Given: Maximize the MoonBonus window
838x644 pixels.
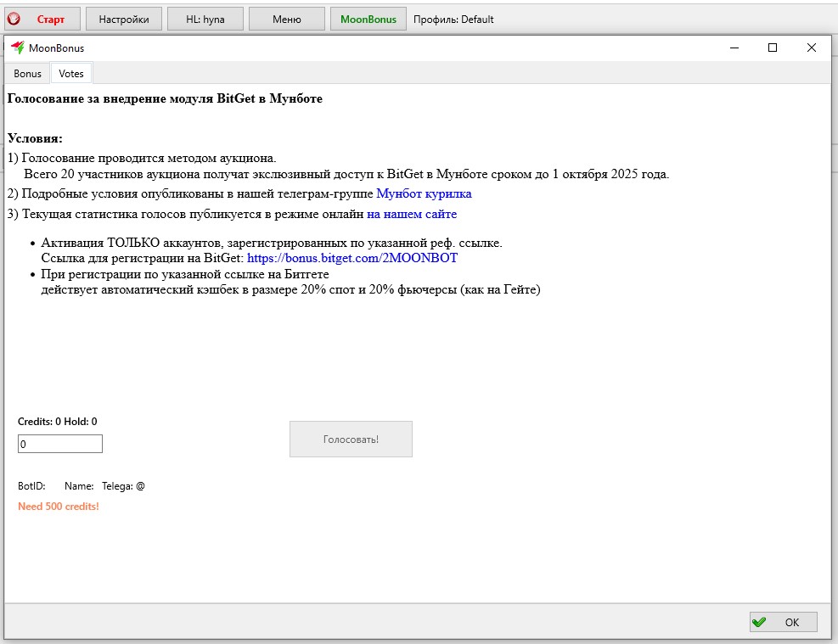Looking at the screenshot, I should pyautogui.click(x=772, y=48).
